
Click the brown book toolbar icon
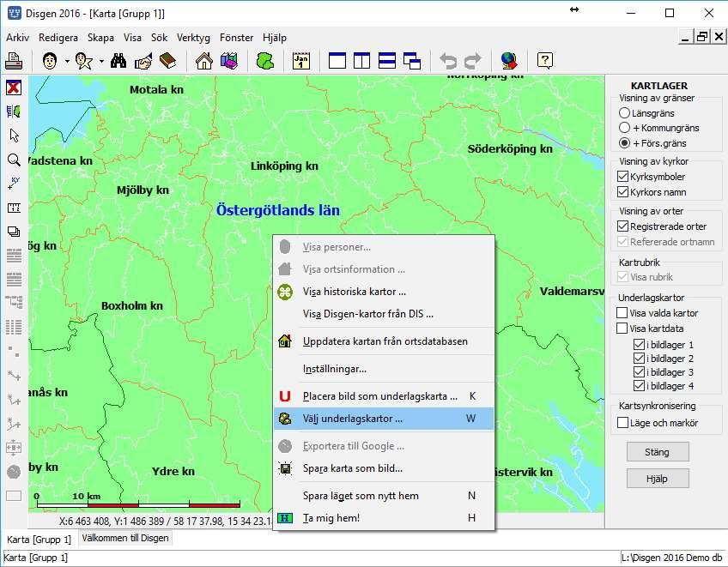[x=167, y=61]
